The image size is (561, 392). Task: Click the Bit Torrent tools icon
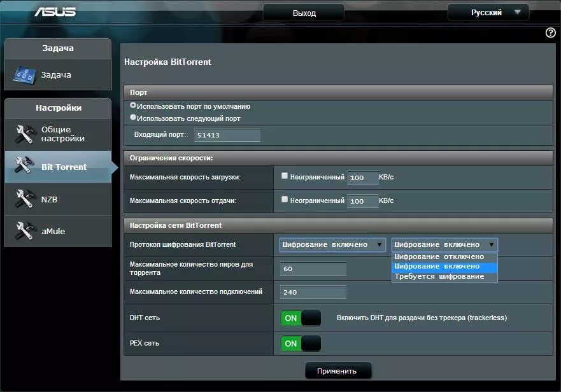tap(24, 166)
